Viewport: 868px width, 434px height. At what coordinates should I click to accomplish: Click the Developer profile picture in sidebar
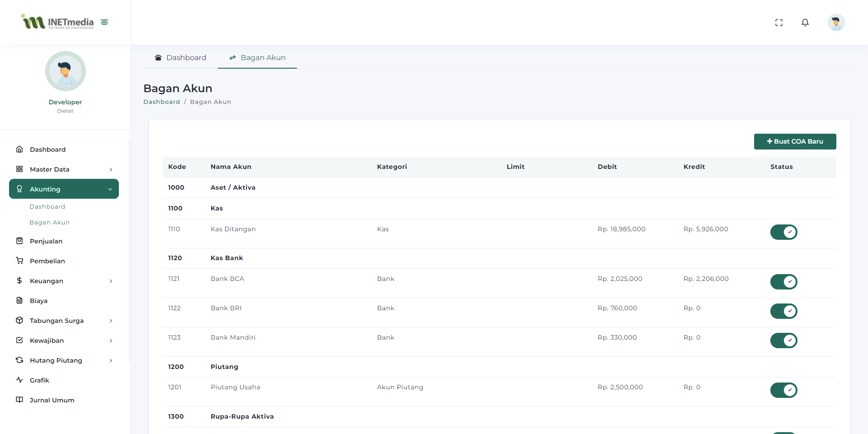(x=66, y=71)
